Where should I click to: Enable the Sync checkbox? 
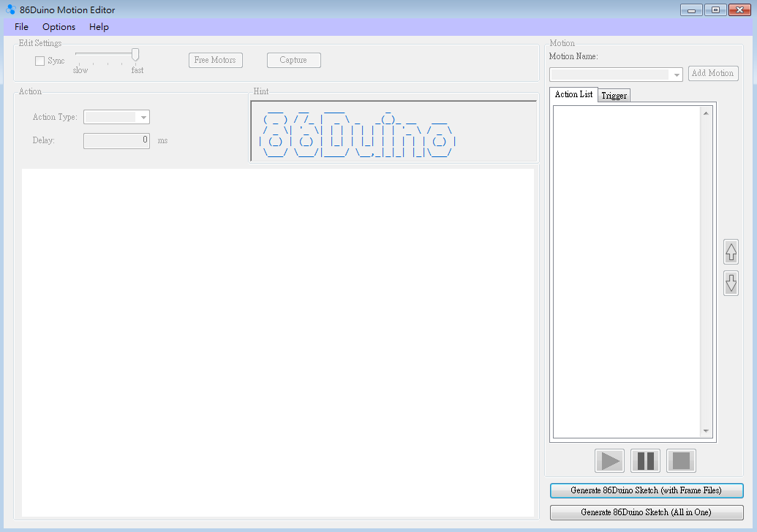[x=40, y=61]
